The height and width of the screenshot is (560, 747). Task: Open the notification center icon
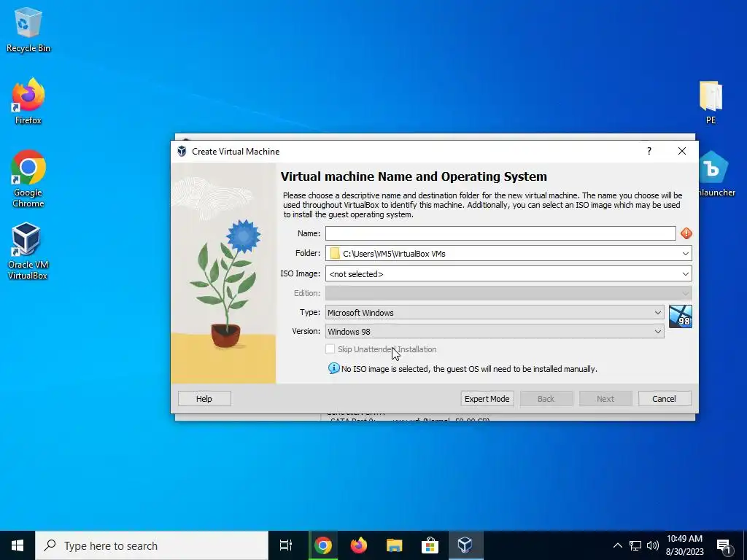click(x=724, y=546)
